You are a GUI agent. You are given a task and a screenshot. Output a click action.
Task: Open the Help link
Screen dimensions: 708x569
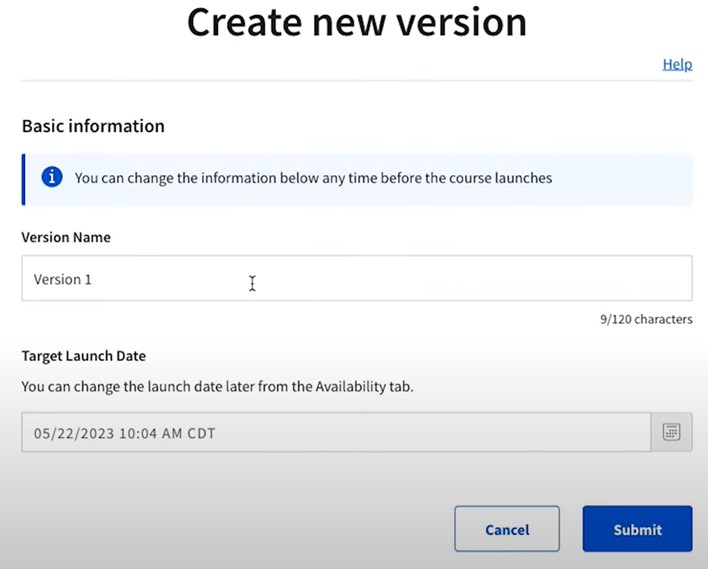tap(677, 64)
